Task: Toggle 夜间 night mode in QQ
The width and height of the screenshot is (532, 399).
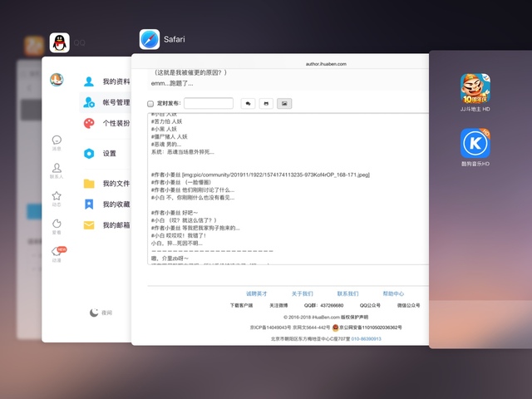Action: (x=101, y=313)
